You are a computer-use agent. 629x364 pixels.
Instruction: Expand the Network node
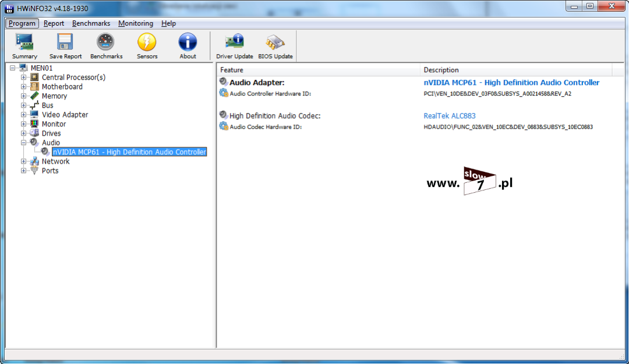(x=23, y=161)
